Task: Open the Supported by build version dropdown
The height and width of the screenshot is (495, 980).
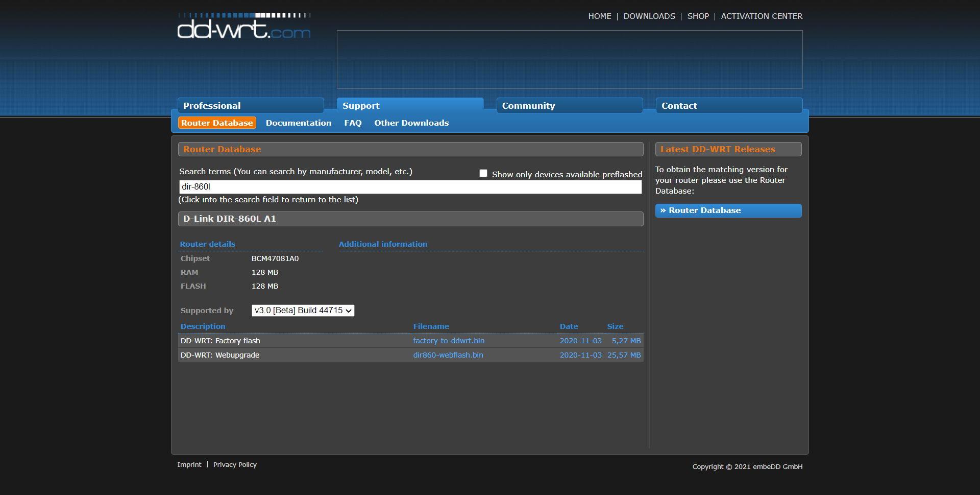Action: [x=303, y=311]
